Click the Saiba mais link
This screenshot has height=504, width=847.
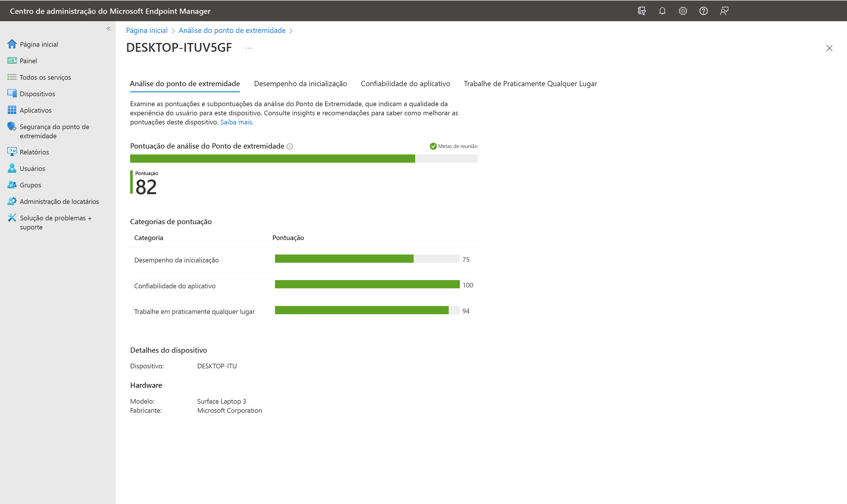point(237,122)
